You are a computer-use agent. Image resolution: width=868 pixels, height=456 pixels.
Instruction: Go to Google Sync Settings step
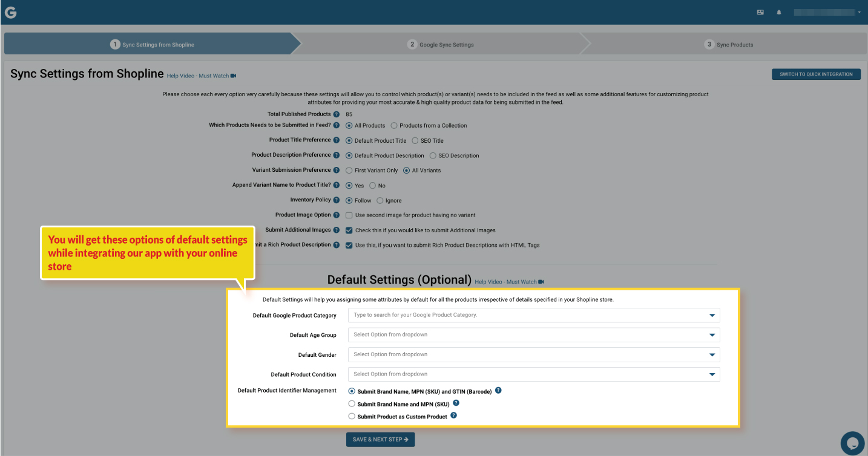441,44
